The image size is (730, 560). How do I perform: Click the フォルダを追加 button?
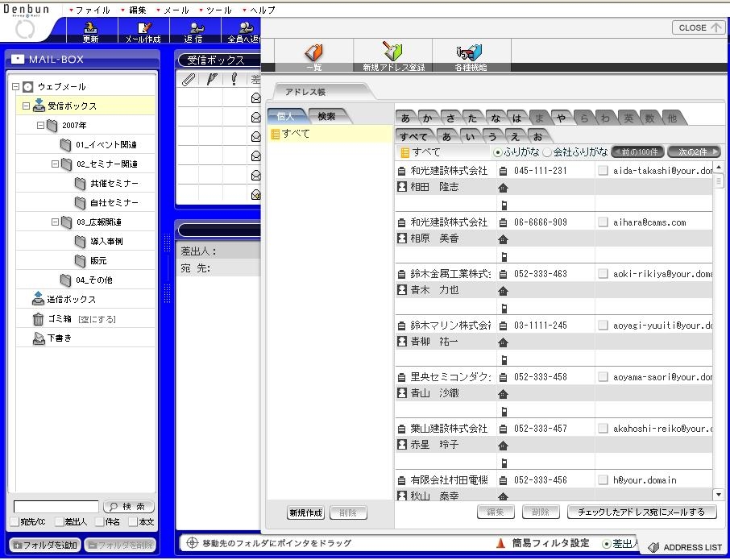(x=45, y=545)
